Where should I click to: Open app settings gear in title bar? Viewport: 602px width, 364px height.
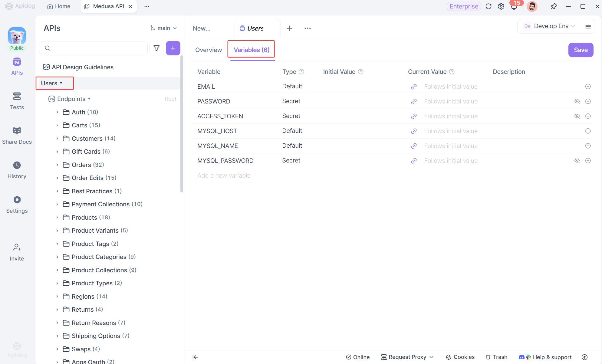(501, 6)
